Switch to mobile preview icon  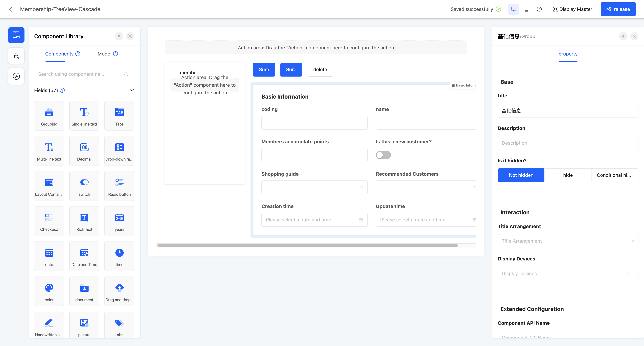(x=527, y=9)
